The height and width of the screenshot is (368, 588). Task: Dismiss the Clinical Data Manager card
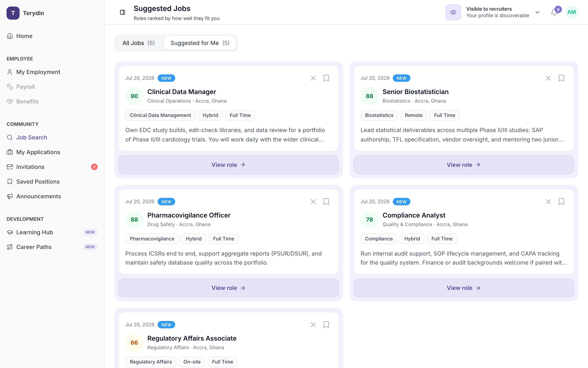(313, 78)
